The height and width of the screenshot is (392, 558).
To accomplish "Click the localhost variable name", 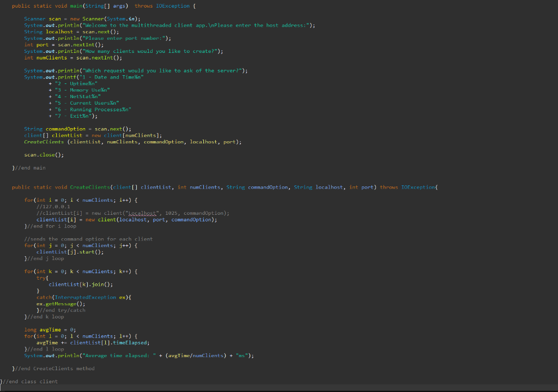I will click(59, 32).
